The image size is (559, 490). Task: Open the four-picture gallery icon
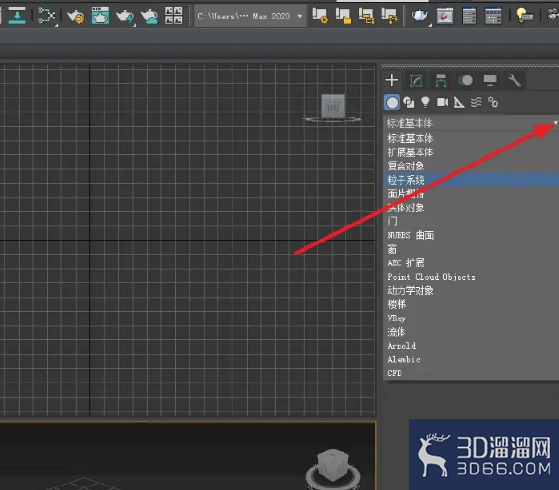174,16
